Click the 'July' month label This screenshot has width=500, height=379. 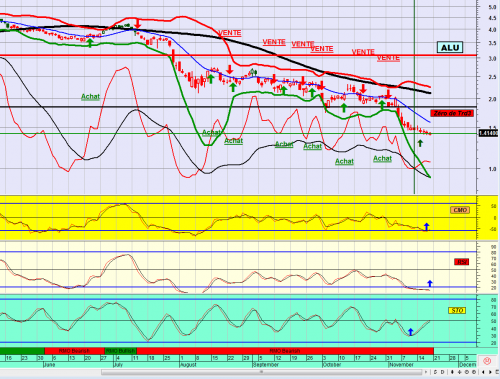click(x=118, y=365)
